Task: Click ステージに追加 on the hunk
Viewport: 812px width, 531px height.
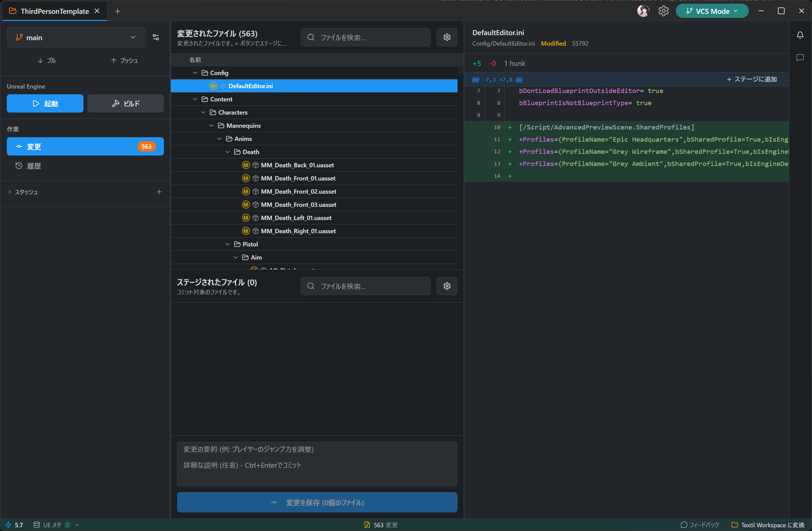Action: 751,79
